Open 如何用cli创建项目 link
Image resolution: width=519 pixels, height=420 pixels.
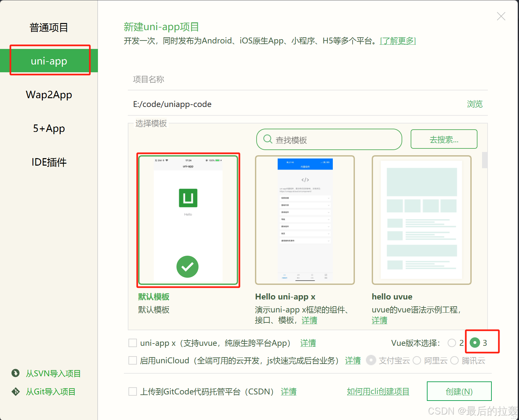(378, 391)
